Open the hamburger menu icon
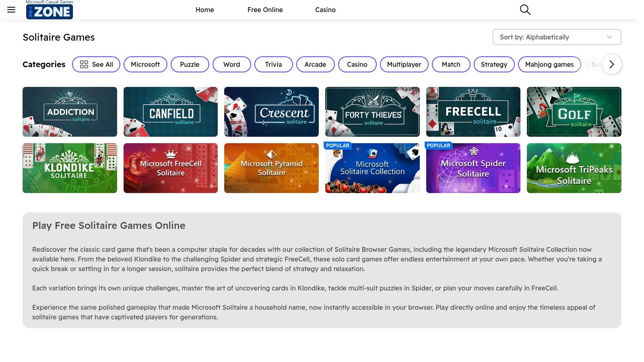 tap(11, 10)
